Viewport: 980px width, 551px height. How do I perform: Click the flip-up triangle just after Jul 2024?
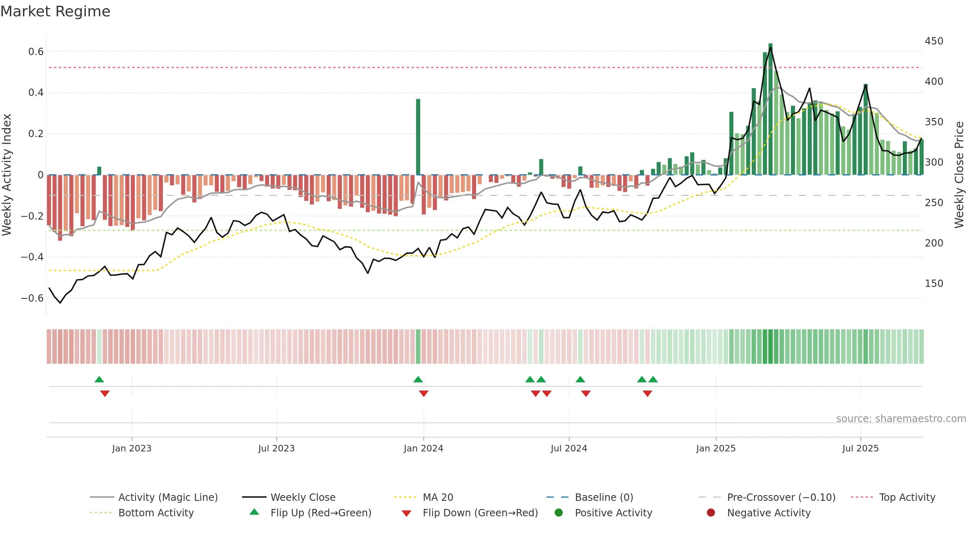[x=580, y=379]
